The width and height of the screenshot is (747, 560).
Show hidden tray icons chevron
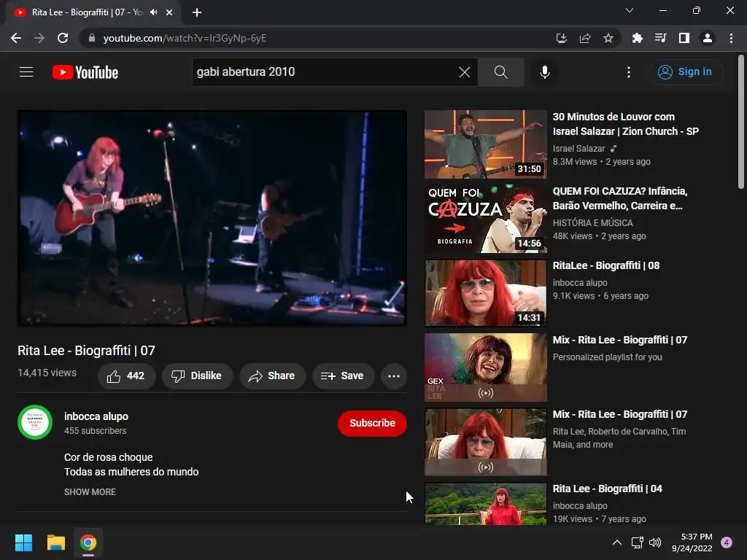(617, 542)
